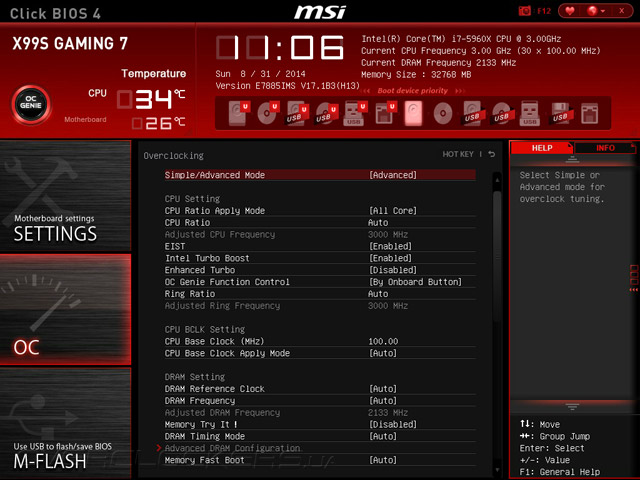This screenshot has height=480, width=640.
Task: Take a screenshot with the camera icon
Action: point(524,11)
